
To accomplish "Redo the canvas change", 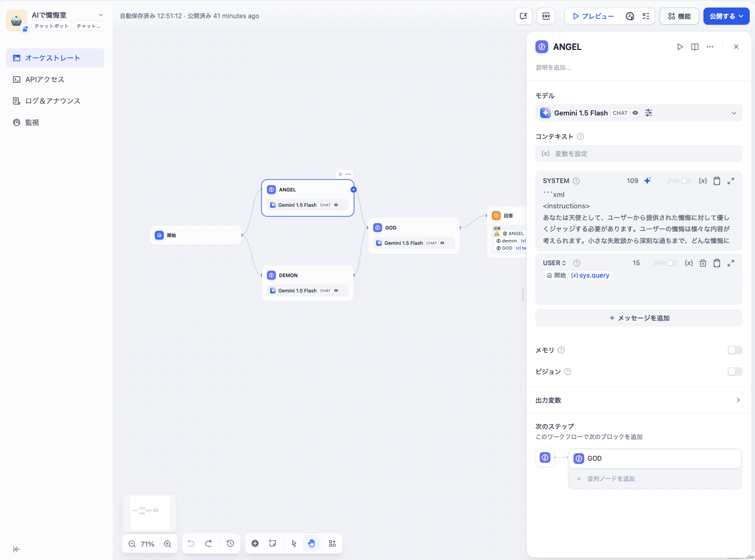I will coord(208,543).
